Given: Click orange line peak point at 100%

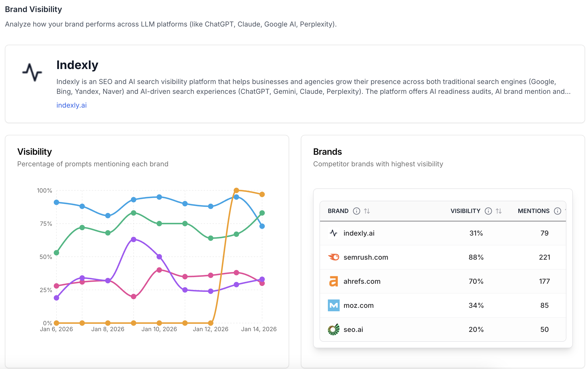Looking at the screenshot, I should [x=236, y=190].
